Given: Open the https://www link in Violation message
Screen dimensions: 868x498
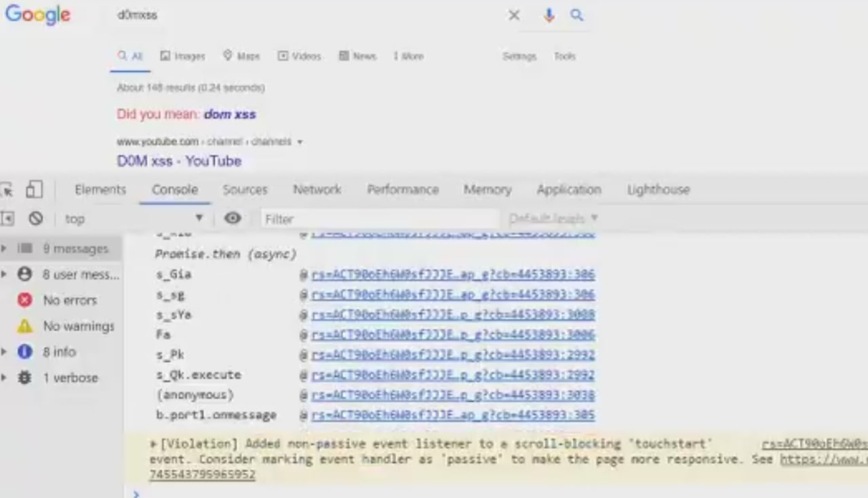Looking at the screenshot, I should click(x=823, y=459).
